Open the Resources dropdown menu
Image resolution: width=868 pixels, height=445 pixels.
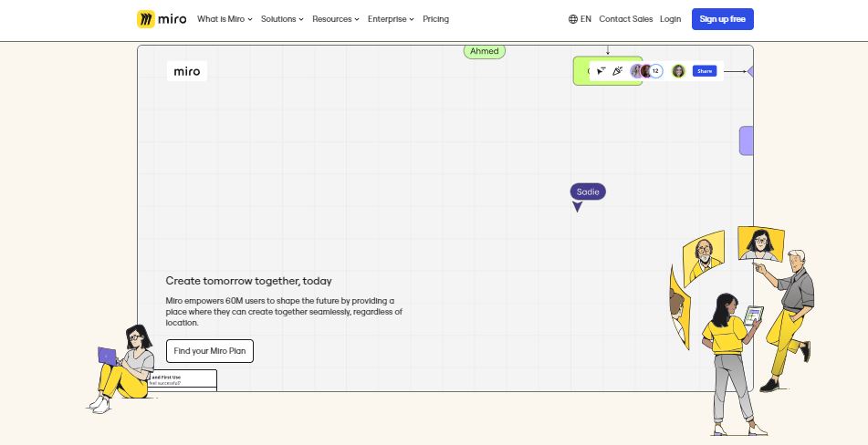click(336, 19)
